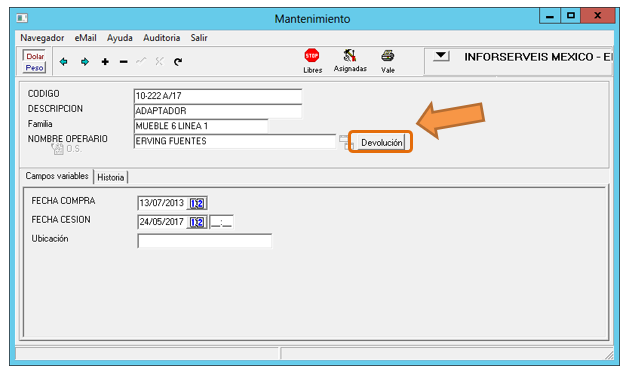Close the Mantenimiento window
This screenshot has width=627, height=370.
tap(597, 16)
